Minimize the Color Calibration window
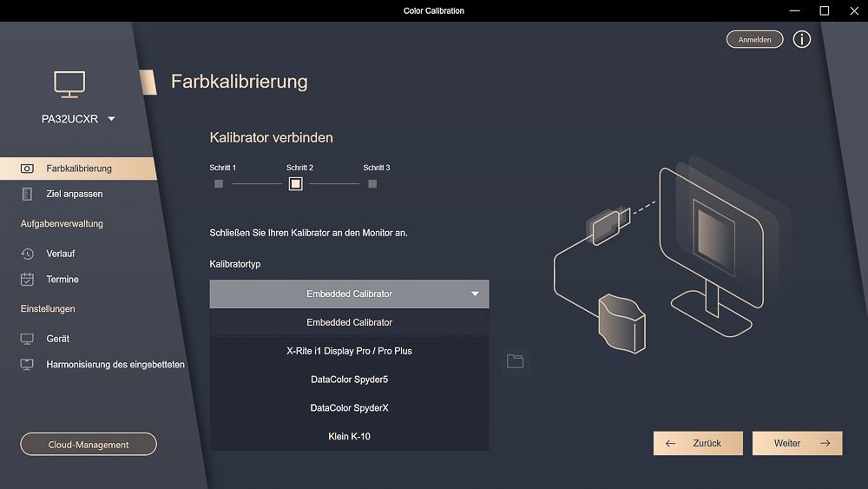The image size is (868, 489). (794, 10)
